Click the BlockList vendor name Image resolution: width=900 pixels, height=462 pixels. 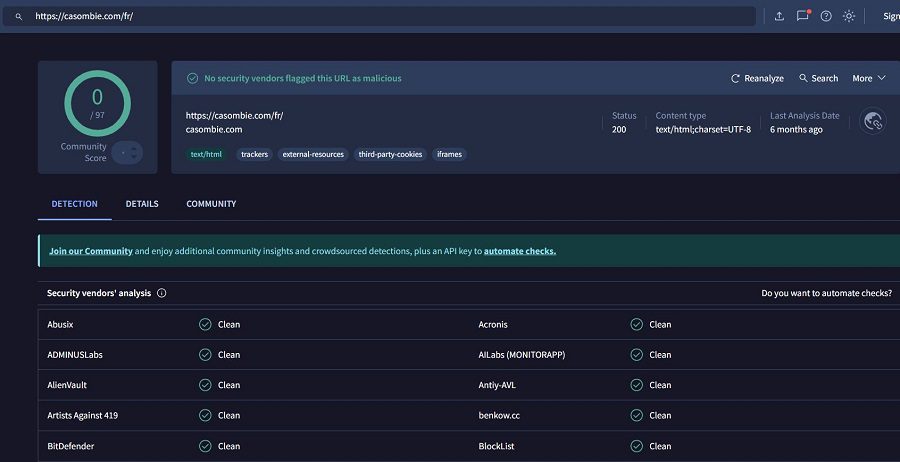pos(496,446)
